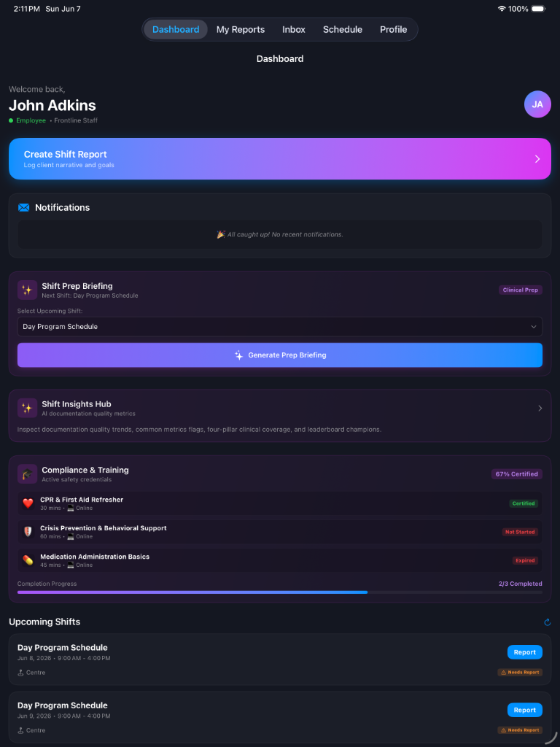560x747 pixels.
Task: Click the green Employee status label
Action: 31,120
